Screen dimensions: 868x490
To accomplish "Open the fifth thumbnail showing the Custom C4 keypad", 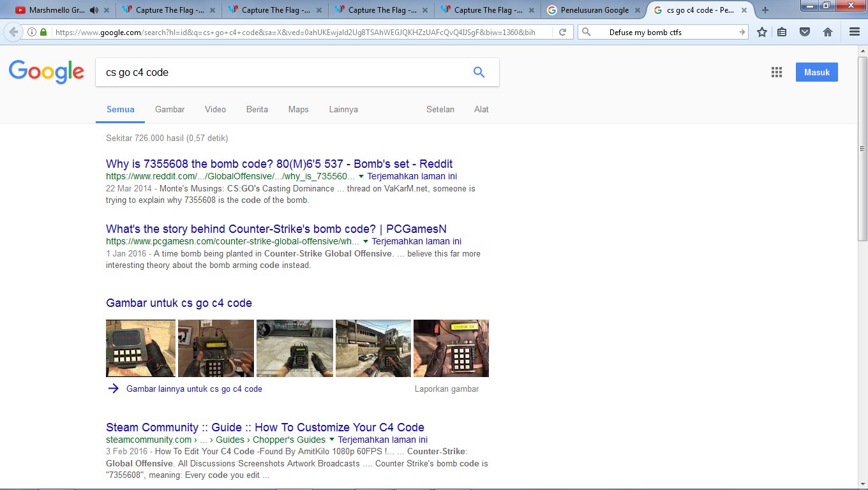I will [451, 348].
